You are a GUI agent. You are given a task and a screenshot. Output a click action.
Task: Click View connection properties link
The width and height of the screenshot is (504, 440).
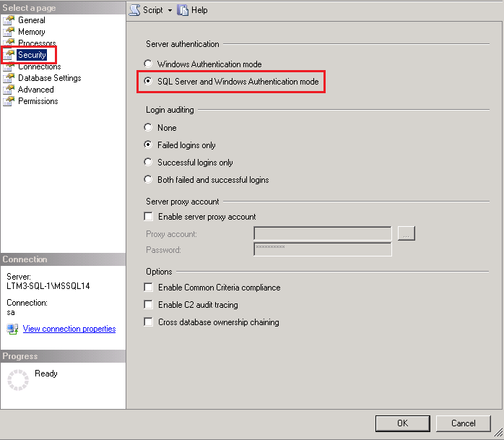[x=69, y=329]
